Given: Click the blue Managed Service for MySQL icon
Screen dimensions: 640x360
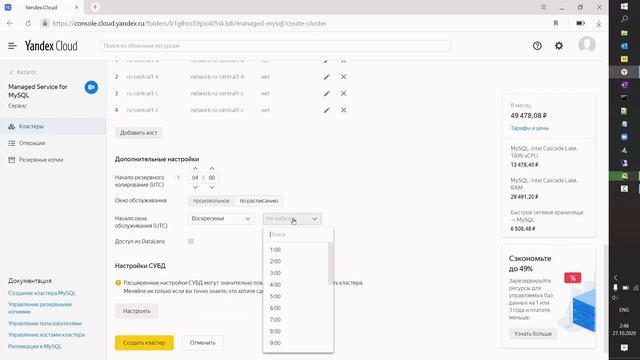Looking at the screenshot, I should [91, 87].
